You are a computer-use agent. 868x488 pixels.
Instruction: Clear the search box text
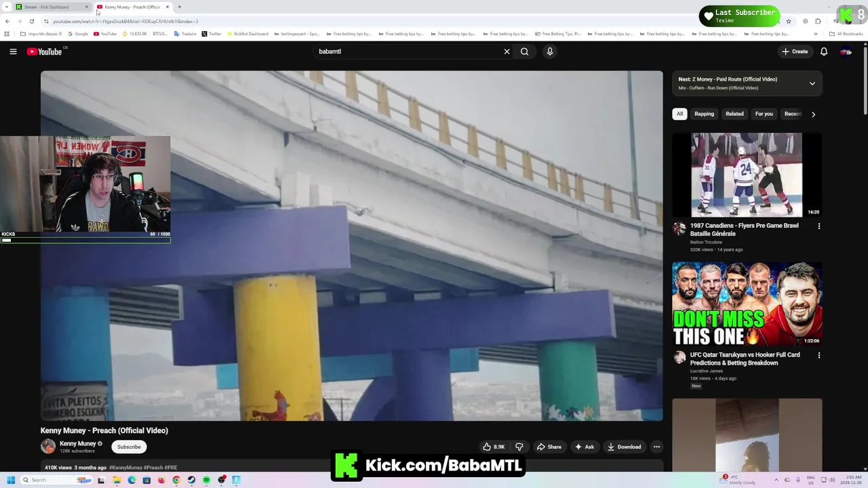pos(507,52)
